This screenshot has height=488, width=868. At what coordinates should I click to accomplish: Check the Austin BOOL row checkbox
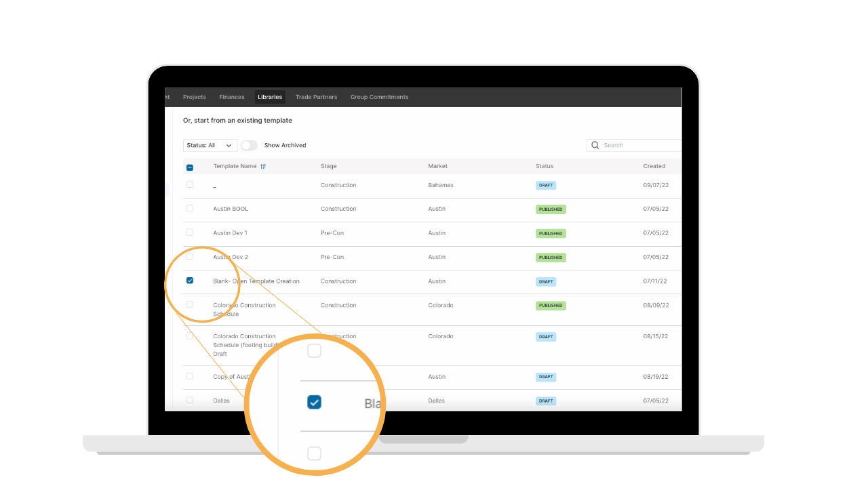(x=190, y=208)
